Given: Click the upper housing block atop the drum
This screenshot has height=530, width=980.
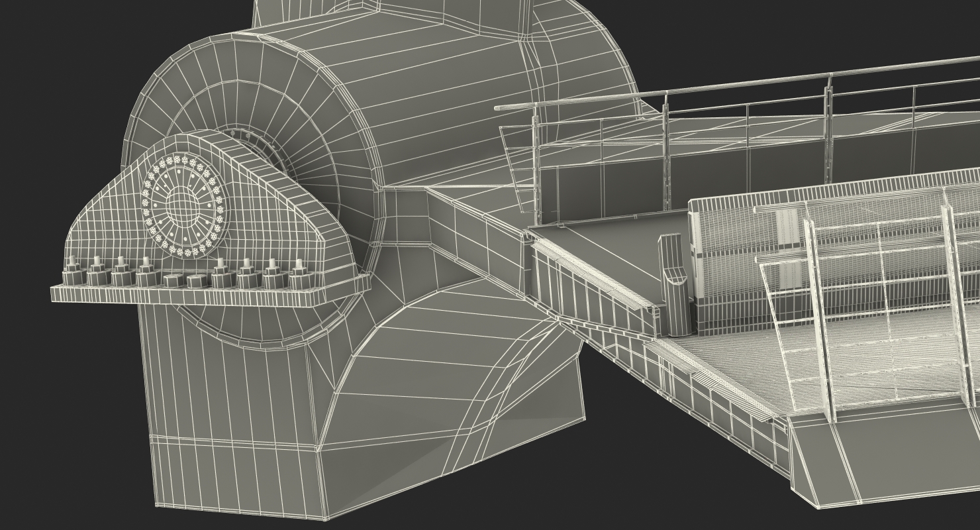Looking at the screenshot, I should pos(318,13).
